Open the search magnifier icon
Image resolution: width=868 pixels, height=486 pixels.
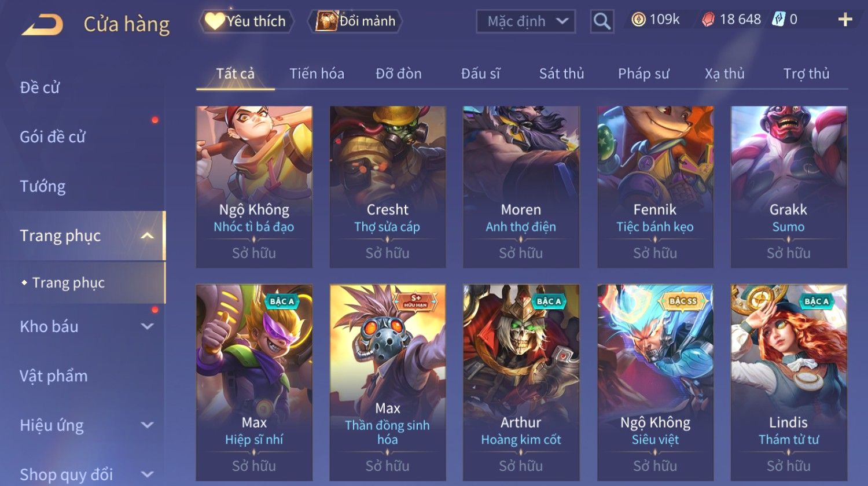point(602,22)
